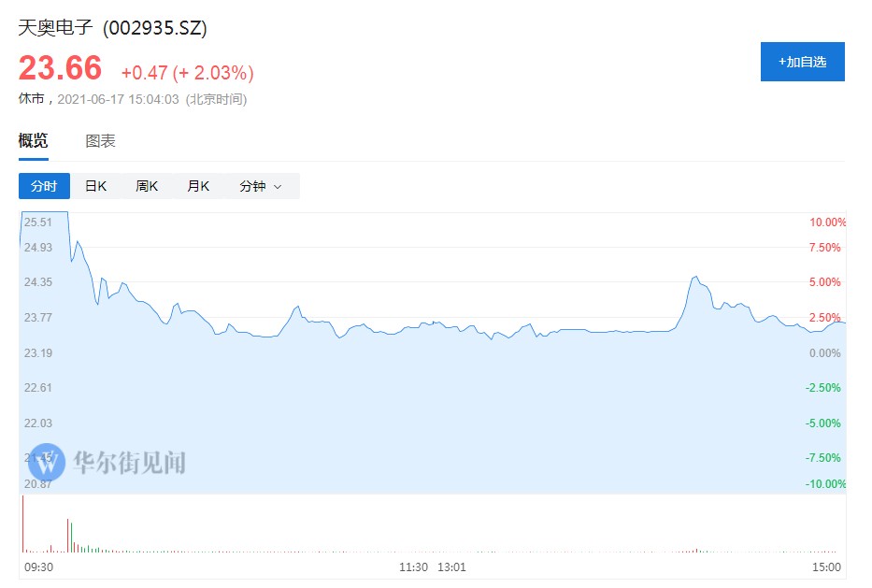Click the +0.47 (+2.03%) change value
872x588 pixels.
click(x=187, y=72)
